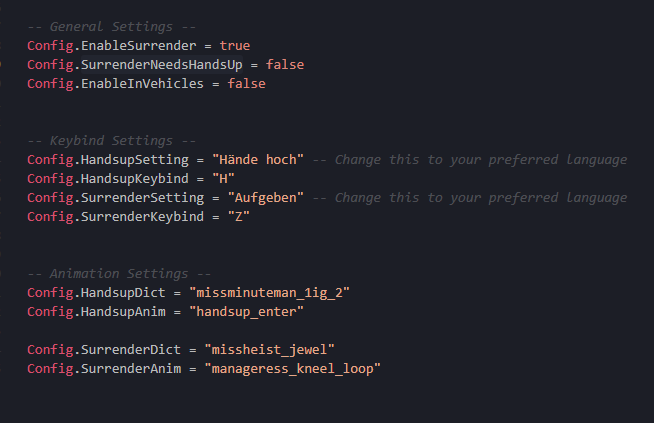Click the true value of EnableSurrender
The image size is (654, 423).
click(x=235, y=45)
